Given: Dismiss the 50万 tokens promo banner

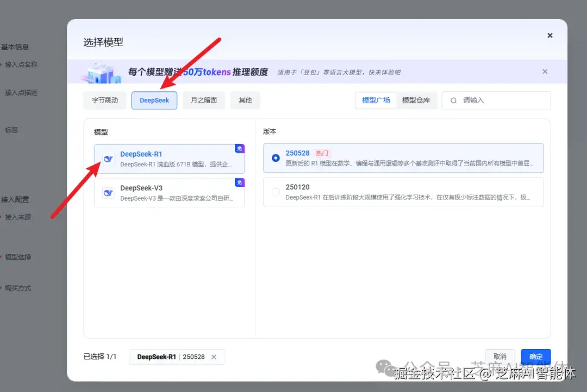Looking at the screenshot, I should [545, 71].
